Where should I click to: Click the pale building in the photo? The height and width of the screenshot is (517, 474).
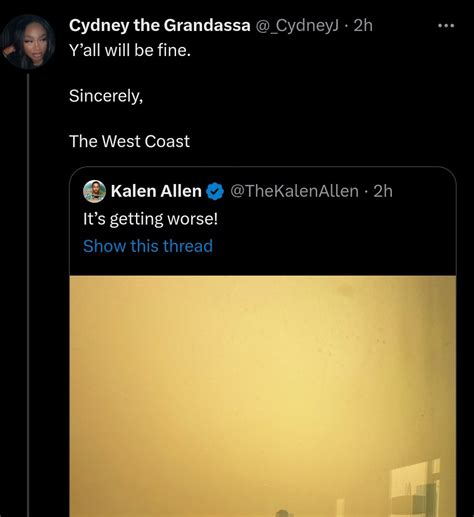[x=415, y=488]
